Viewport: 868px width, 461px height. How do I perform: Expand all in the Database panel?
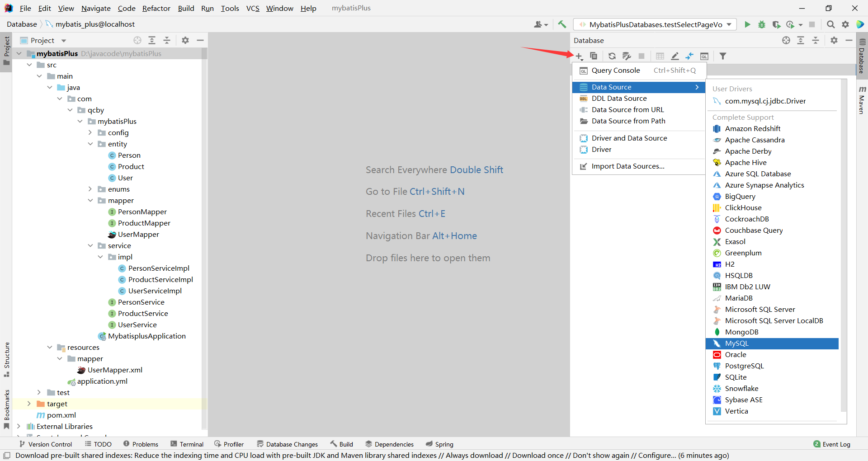(x=801, y=40)
